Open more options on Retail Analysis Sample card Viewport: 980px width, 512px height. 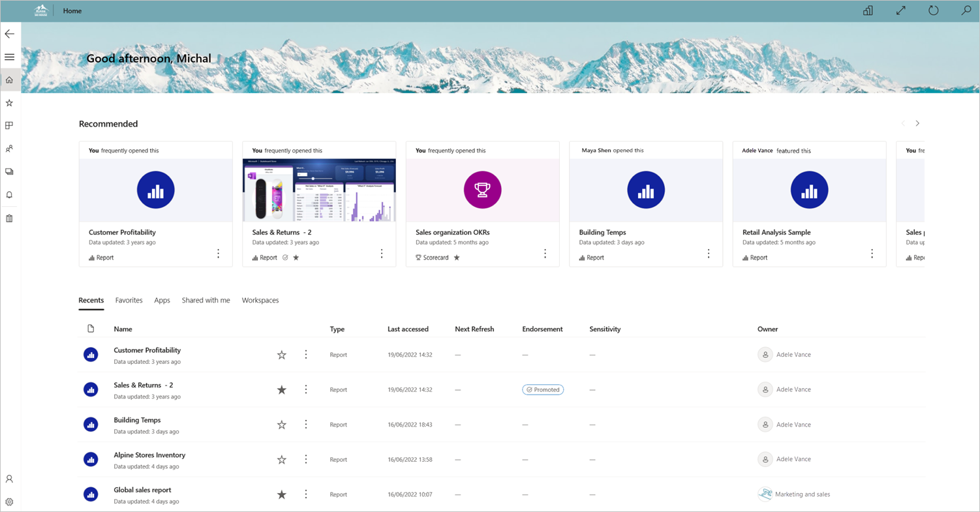tap(872, 254)
